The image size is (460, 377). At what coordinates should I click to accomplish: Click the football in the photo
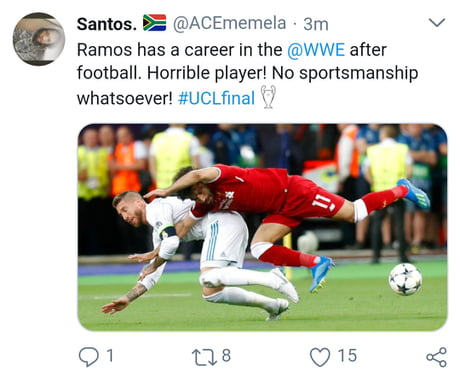[x=405, y=279]
